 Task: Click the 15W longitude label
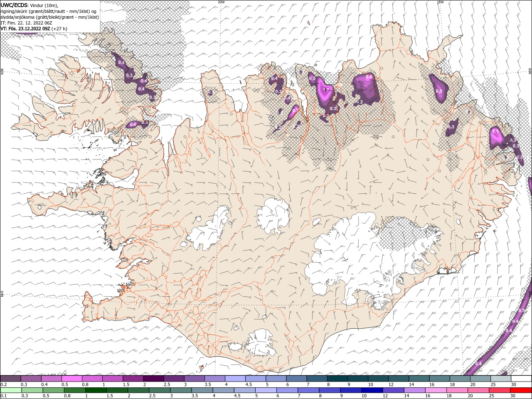440,2
